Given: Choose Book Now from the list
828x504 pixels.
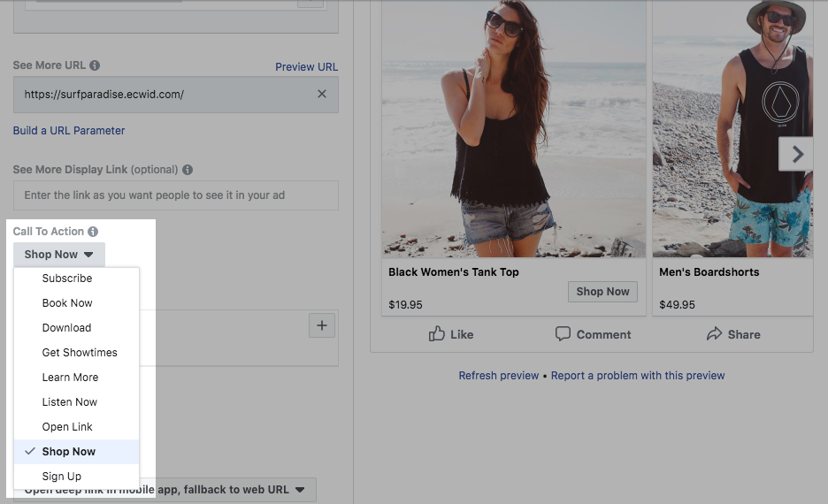Looking at the screenshot, I should 67,303.
